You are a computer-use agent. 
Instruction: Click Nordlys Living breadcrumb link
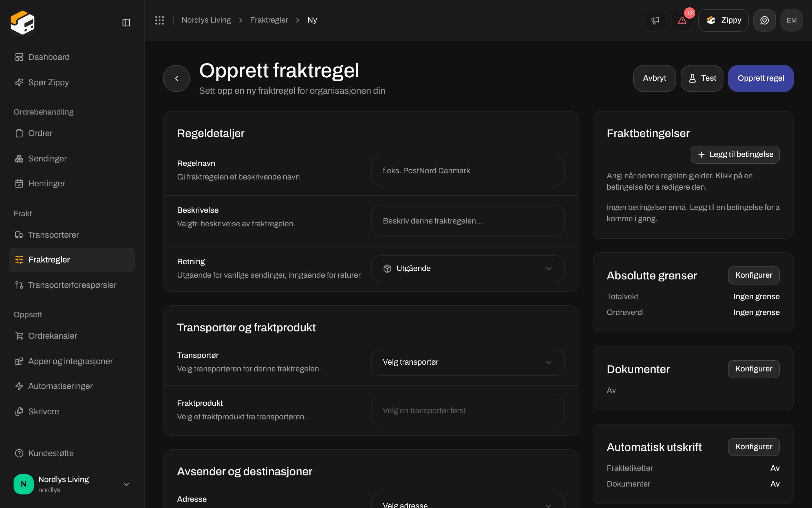tap(206, 20)
